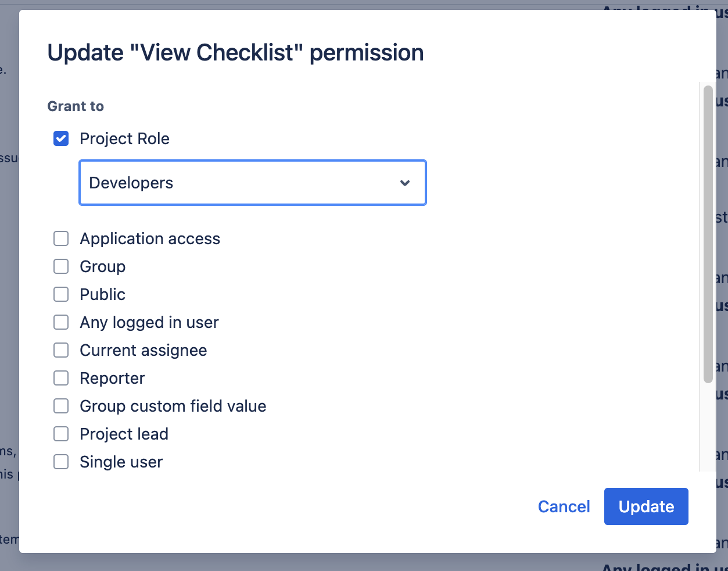Screen dimensions: 728x571
Task: Check the Group custom field value box
Action: click(61, 406)
